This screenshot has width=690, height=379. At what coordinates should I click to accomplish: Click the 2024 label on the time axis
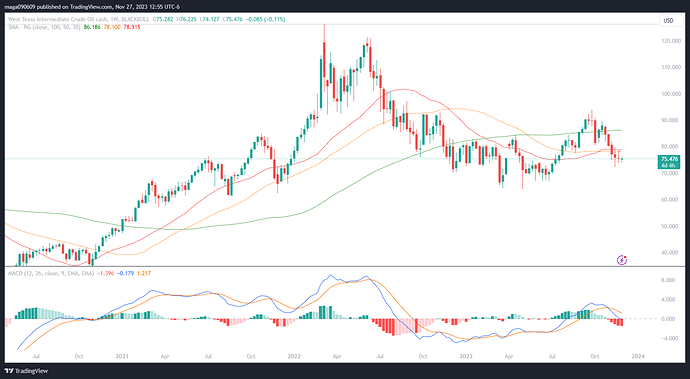pyautogui.click(x=638, y=356)
